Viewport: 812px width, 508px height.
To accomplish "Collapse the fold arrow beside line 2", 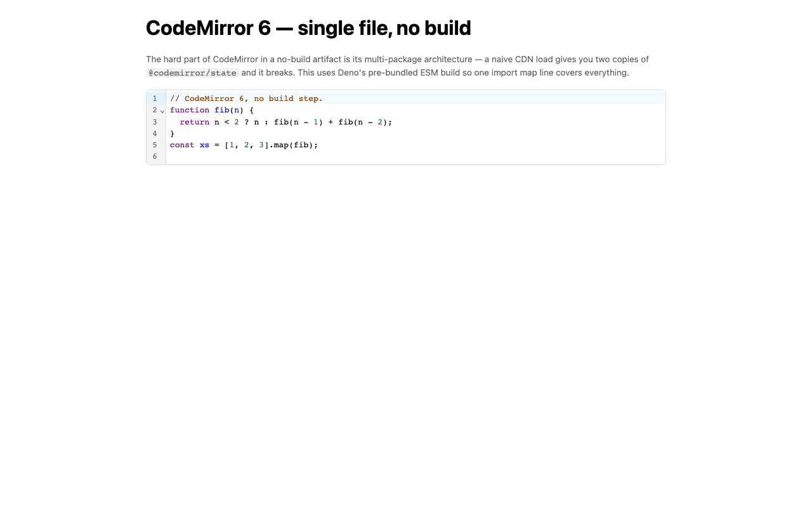I will pos(162,110).
